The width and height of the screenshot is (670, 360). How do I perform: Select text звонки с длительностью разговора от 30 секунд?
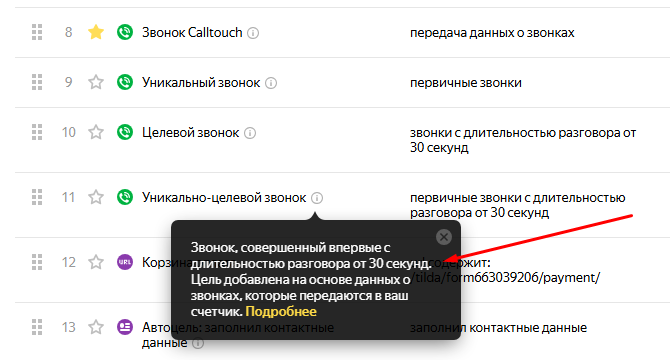pyautogui.click(x=523, y=140)
